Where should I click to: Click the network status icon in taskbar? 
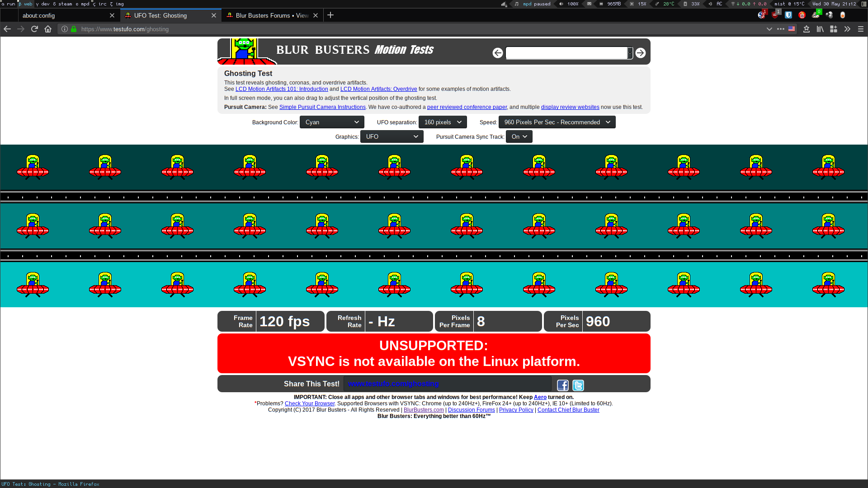[x=731, y=4]
